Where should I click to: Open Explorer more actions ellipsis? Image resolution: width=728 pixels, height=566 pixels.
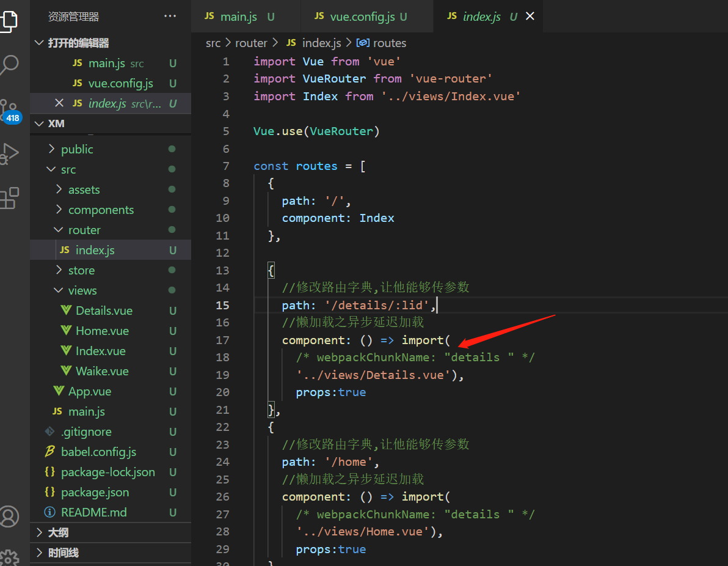point(170,16)
